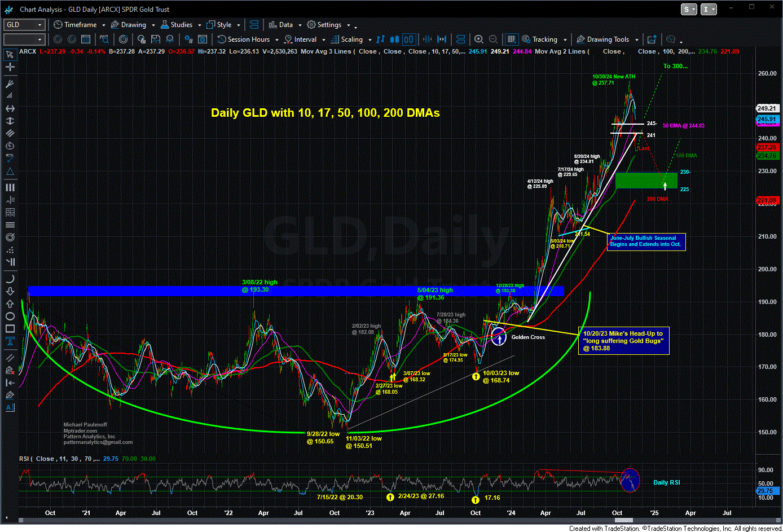Viewport: 783px width, 532px height.
Task: Toggle the OHLC bar chart style
Action: 380,39
